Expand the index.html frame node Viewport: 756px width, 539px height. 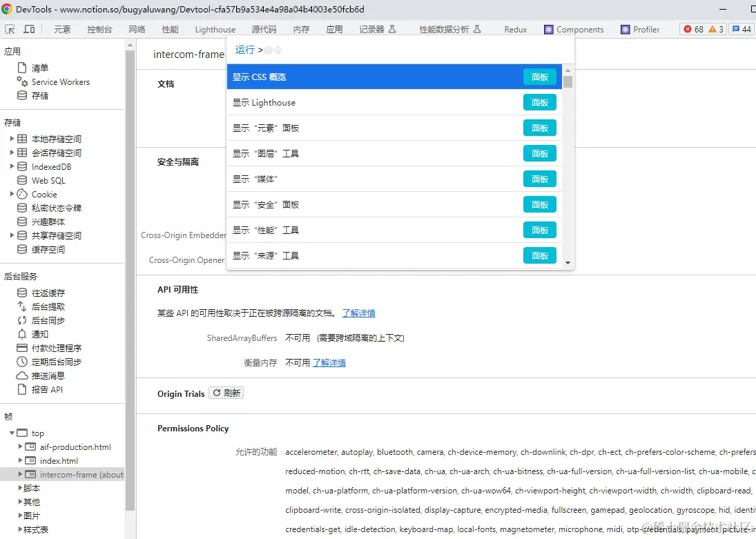20,461
